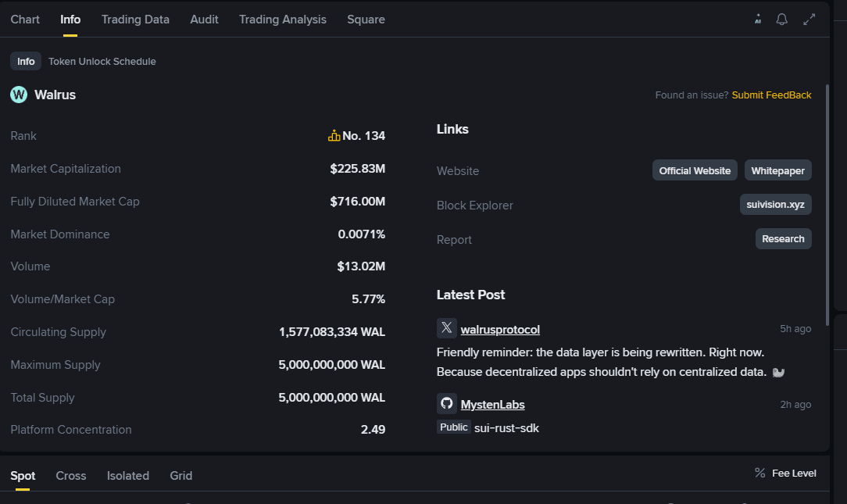Click the percent Fee Level icon
847x504 pixels.
759,473
